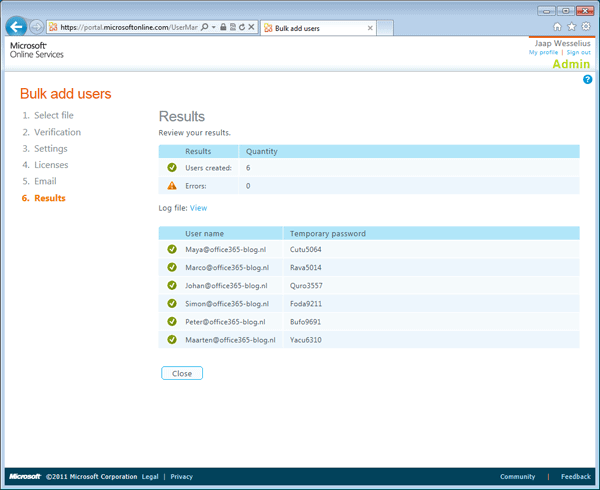Go back with the browser back arrow
The width and height of the screenshot is (600, 490).
point(16,27)
